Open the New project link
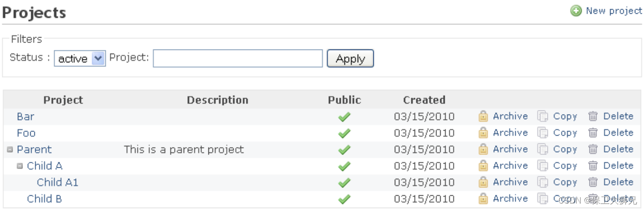 pos(614,11)
